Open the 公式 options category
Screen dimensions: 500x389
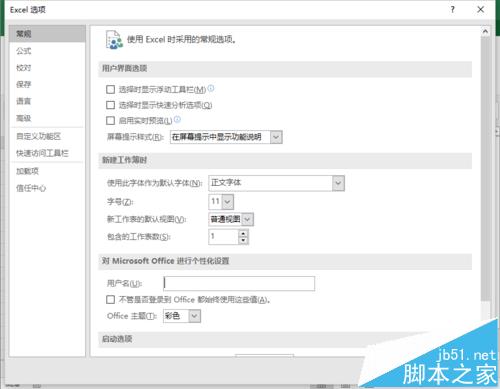pos(47,51)
